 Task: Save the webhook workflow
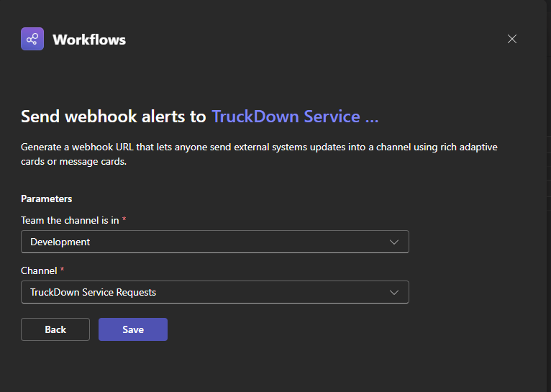(133, 329)
